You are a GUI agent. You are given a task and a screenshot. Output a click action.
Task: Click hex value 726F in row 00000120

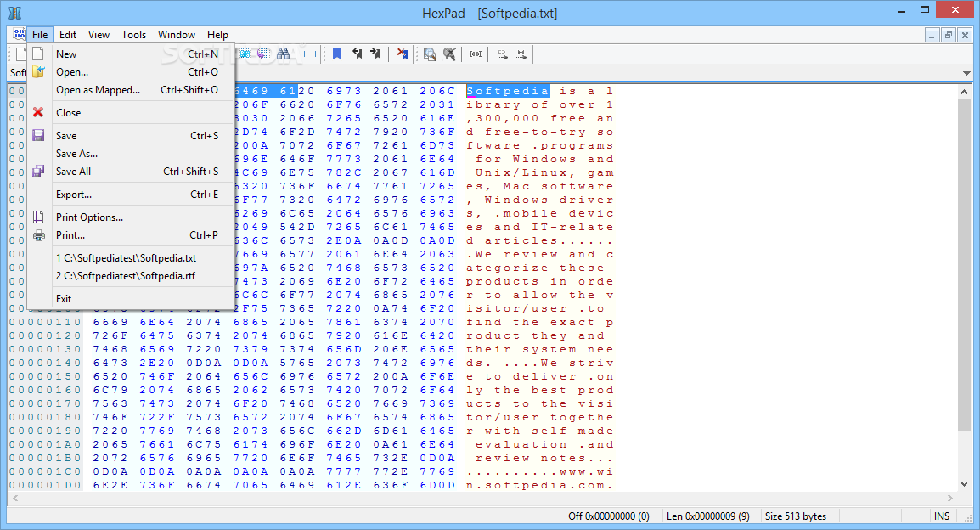(x=110, y=336)
